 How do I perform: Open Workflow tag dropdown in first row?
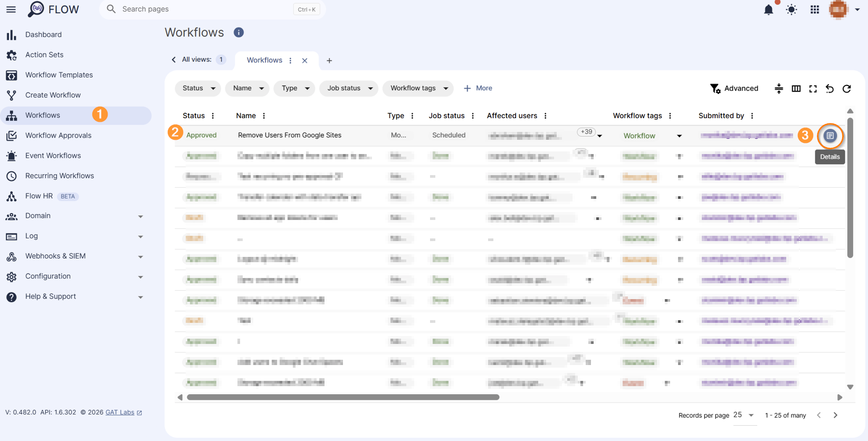[680, 136]
